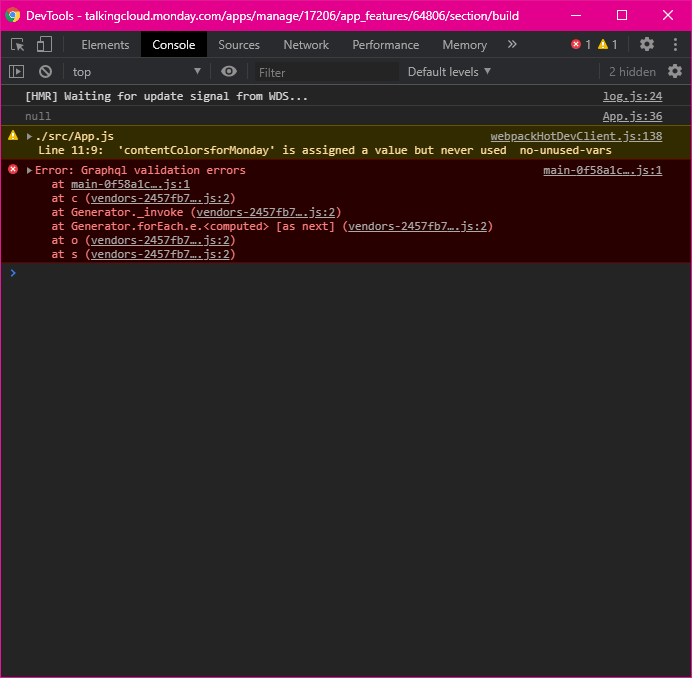Click the Chrome icon in the title bar
Image resolution: width=692 pixels, height=678 pixels.
tap(13, 15)
